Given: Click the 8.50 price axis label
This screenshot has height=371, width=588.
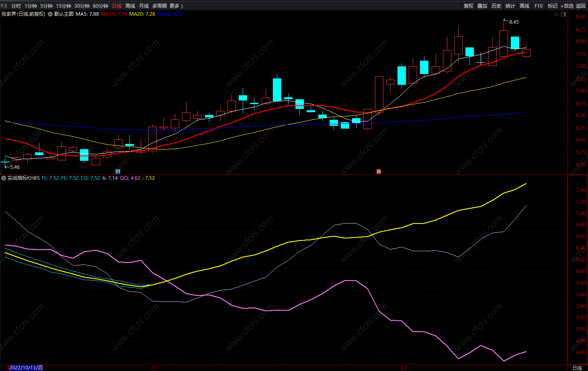Looking at the screenshot, I should (x=581, y=17).
